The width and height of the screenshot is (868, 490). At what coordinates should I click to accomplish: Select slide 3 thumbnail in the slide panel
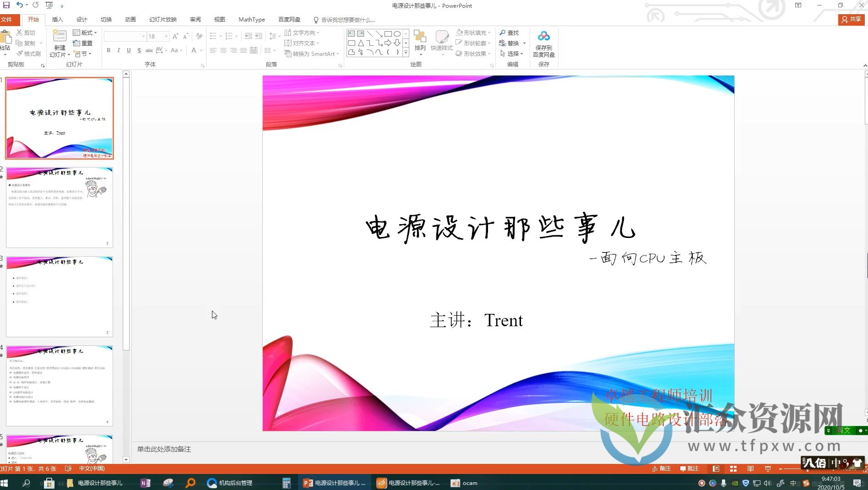coord(60,295)
